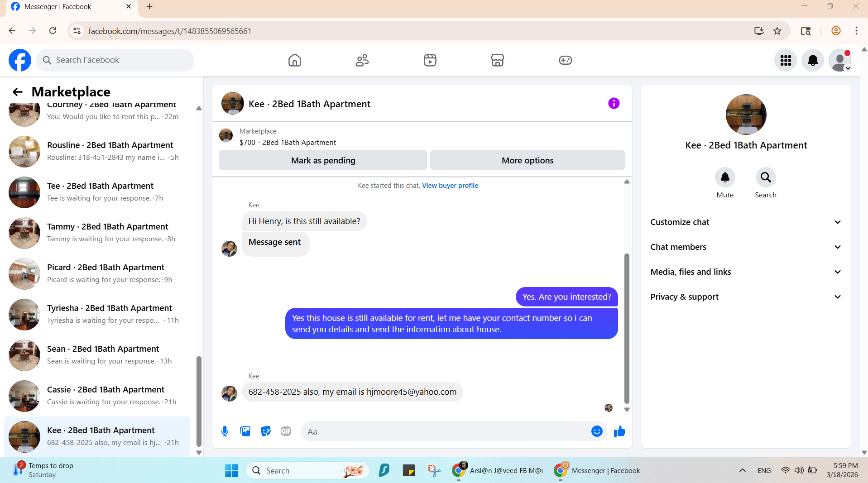Click the chat messages vertical scrollbar
The width and height of the screenshot is (868, 483).
click(x=627, y=328)
